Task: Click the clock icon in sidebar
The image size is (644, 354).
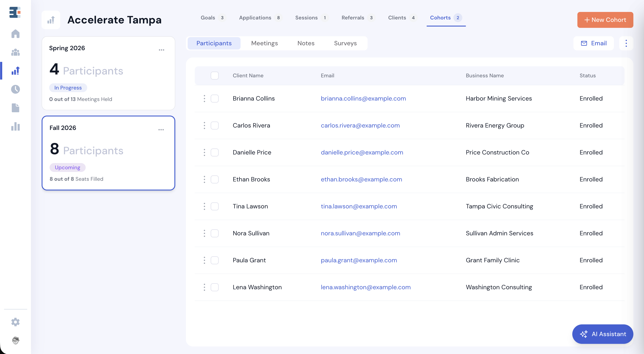Action: click(x=15, y=89)
